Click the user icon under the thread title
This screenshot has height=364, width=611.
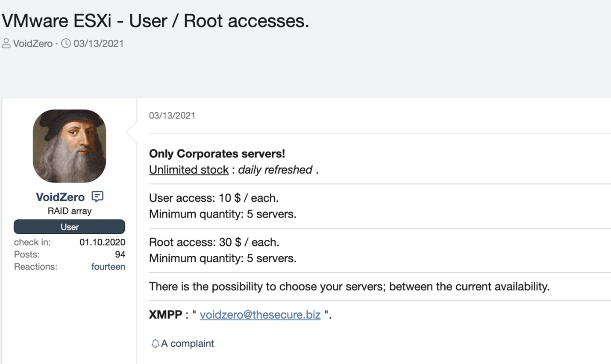click(x=6, y=44)
